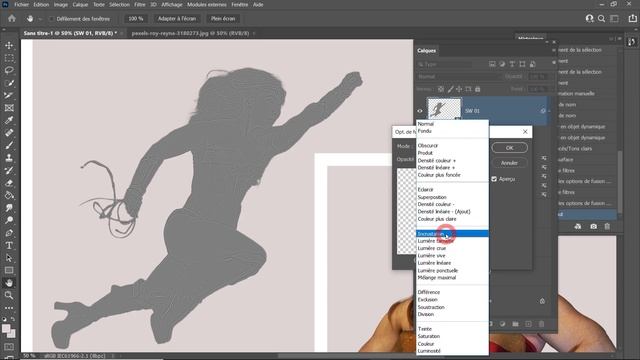Open the Calques blend mode dropdown
The image size is (640, 360).
[x=459, y=76]
